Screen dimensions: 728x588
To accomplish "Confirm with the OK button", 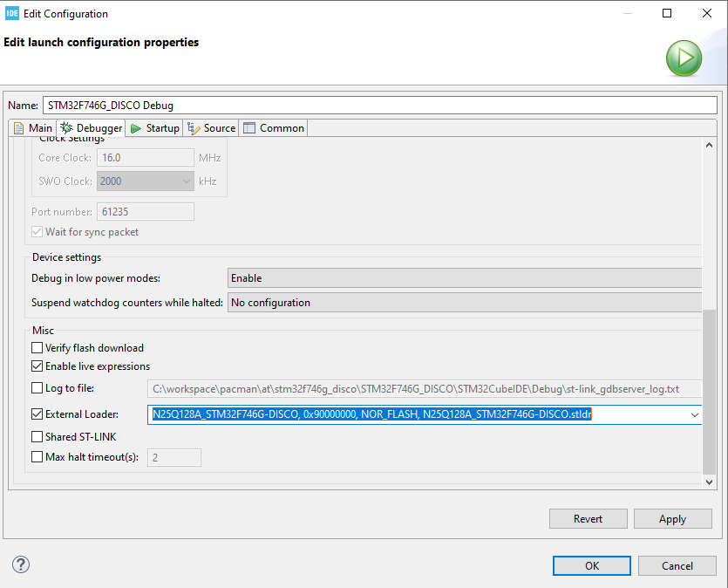I will click(x=592, y=565).
